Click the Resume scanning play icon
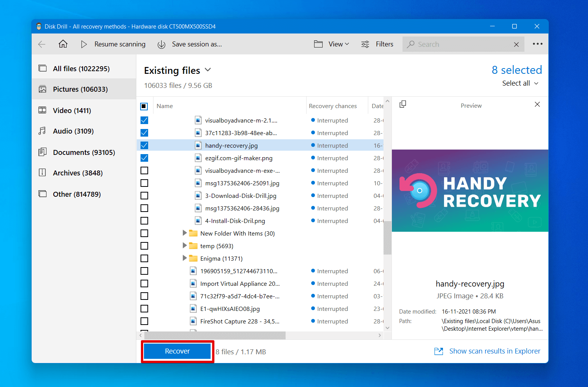This screenshot has height=387, width=588. 84,44
